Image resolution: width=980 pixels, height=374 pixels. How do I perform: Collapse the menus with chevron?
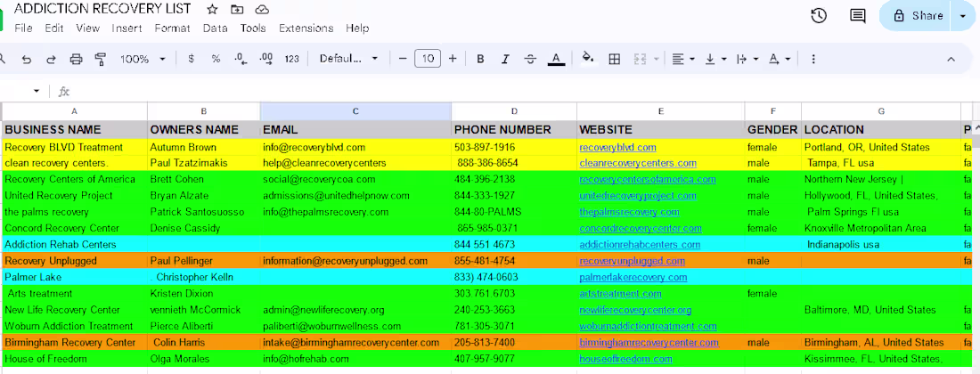click(951, 59)
